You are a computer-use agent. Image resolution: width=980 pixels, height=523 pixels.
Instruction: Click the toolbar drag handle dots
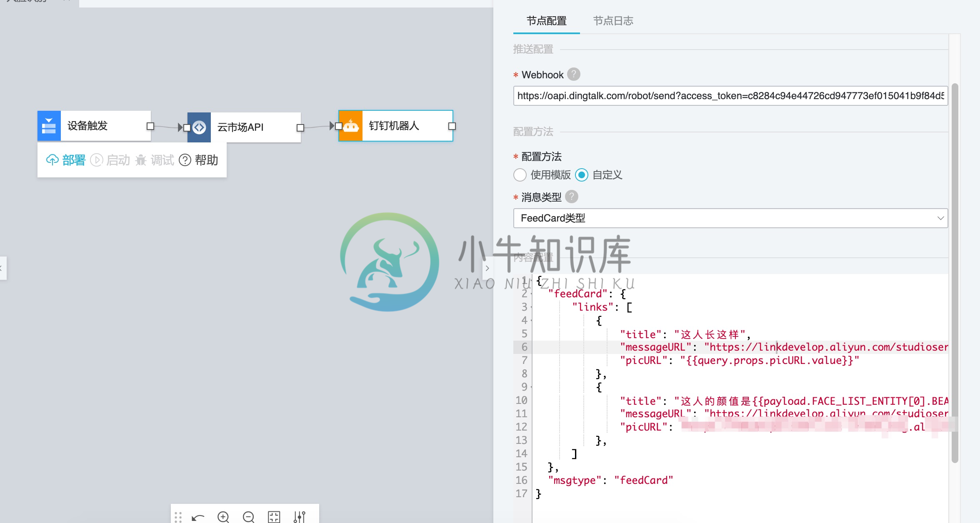pos(178,517)
